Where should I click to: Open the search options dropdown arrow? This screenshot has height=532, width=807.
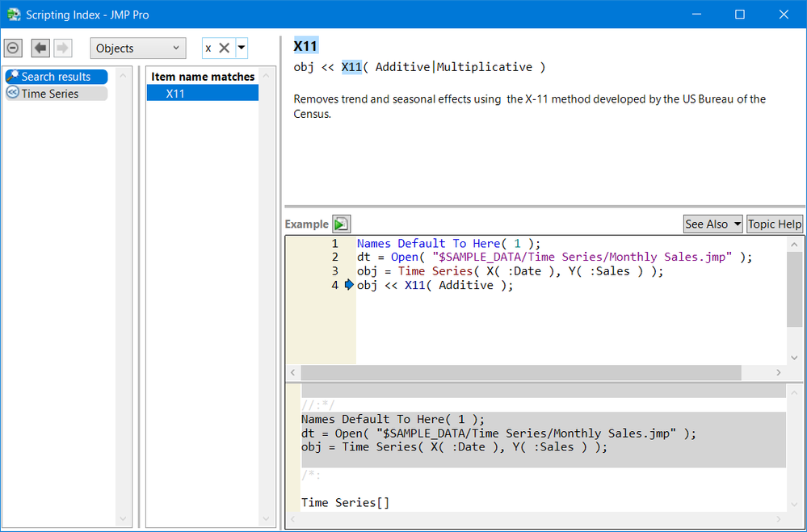241,48
